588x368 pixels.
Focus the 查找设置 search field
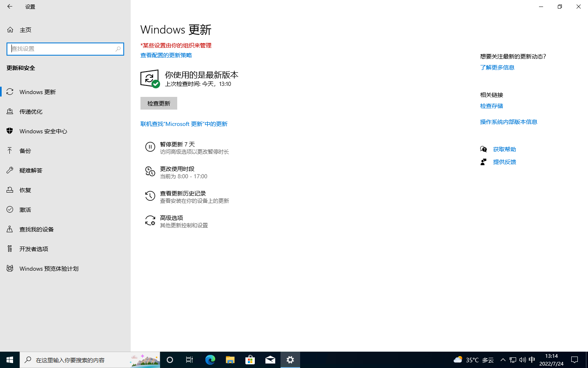coord(65,49)
